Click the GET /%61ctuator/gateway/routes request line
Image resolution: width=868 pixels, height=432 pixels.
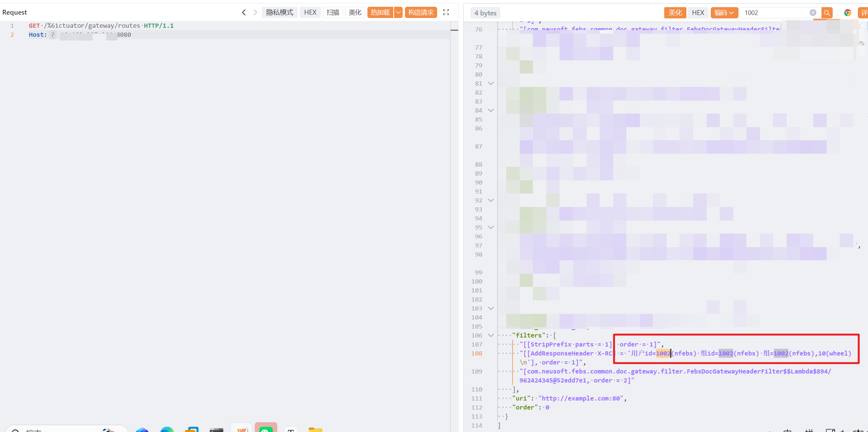pyautogui.click(x=101, y=25)
